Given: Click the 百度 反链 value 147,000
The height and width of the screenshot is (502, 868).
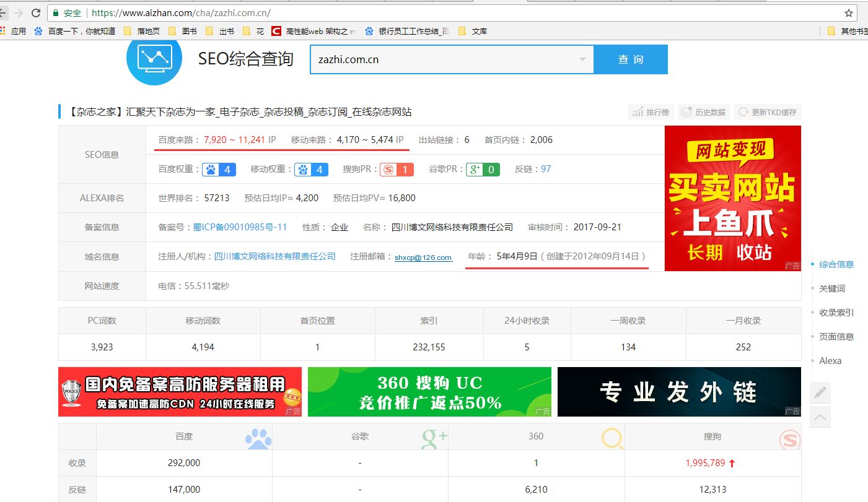Looking at the screenshot, I should 184,489.
